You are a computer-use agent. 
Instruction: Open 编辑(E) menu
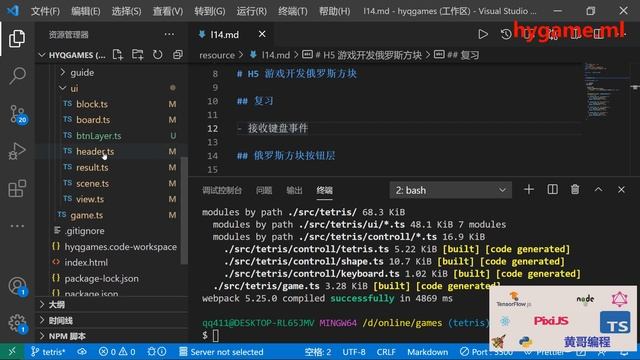pyautogui.click(x=86, y=11)
